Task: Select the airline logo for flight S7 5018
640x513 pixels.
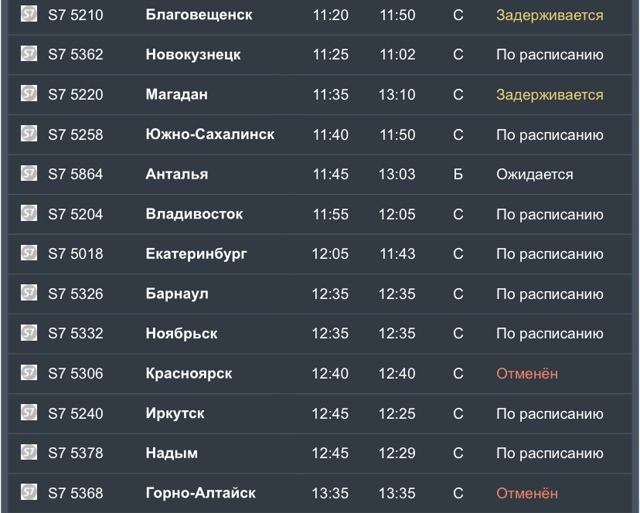Action: (29, 254)
